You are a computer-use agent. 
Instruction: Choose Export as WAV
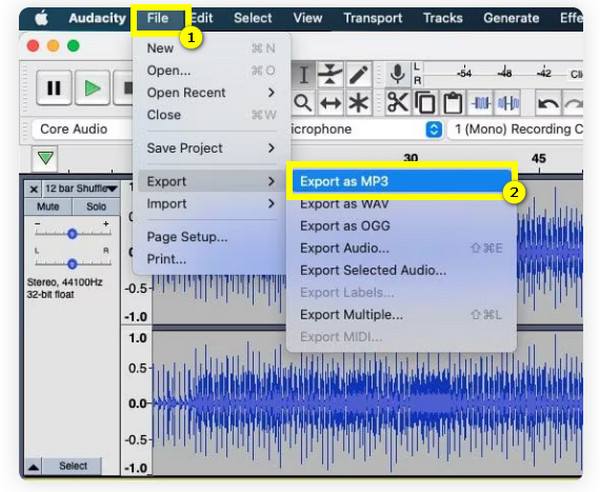coord(402,204)
